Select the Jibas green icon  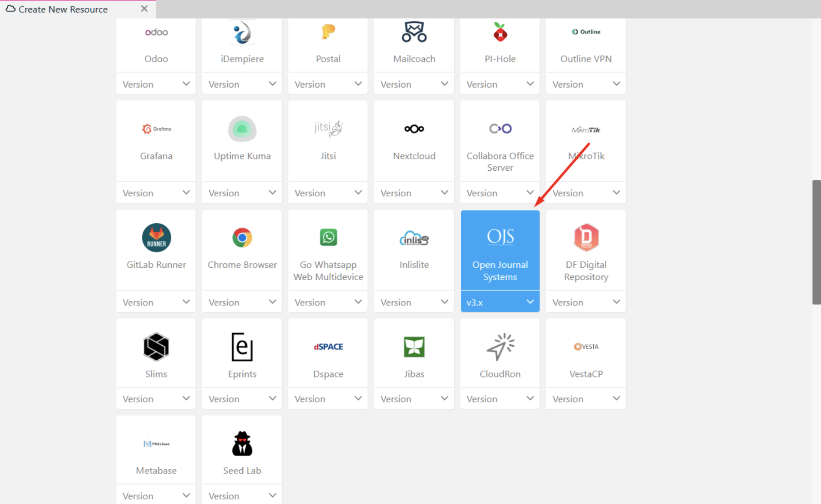[x=414, y=347]
